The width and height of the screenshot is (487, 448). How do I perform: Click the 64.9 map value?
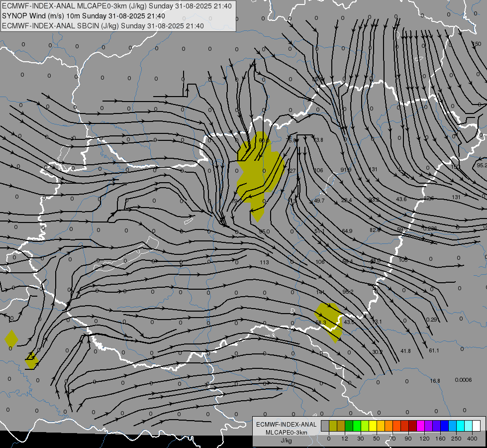[x=347, y=231]
